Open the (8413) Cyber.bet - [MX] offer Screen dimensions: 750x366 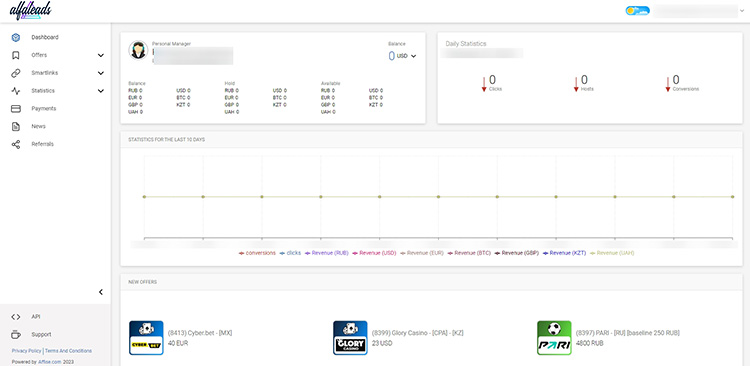click(200, 333)
